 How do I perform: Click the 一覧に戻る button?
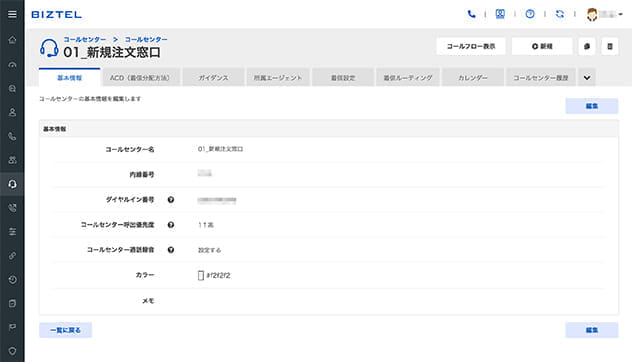click(65, 330)
